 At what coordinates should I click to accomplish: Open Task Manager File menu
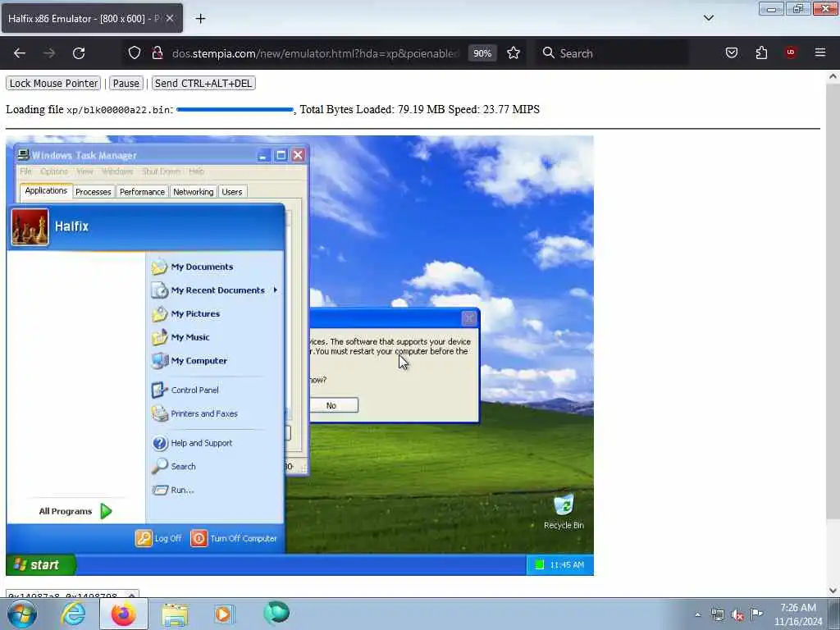tap(25, 171)
